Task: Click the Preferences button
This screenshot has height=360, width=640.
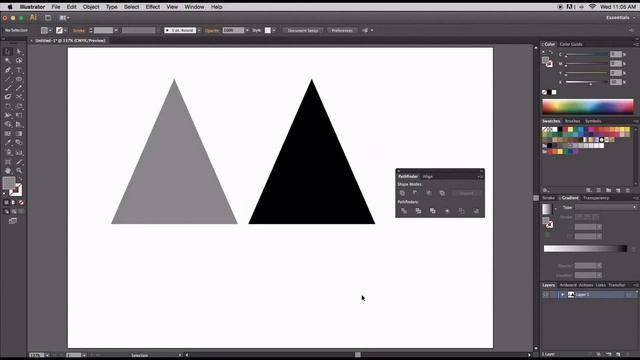Action: [342, 30]
